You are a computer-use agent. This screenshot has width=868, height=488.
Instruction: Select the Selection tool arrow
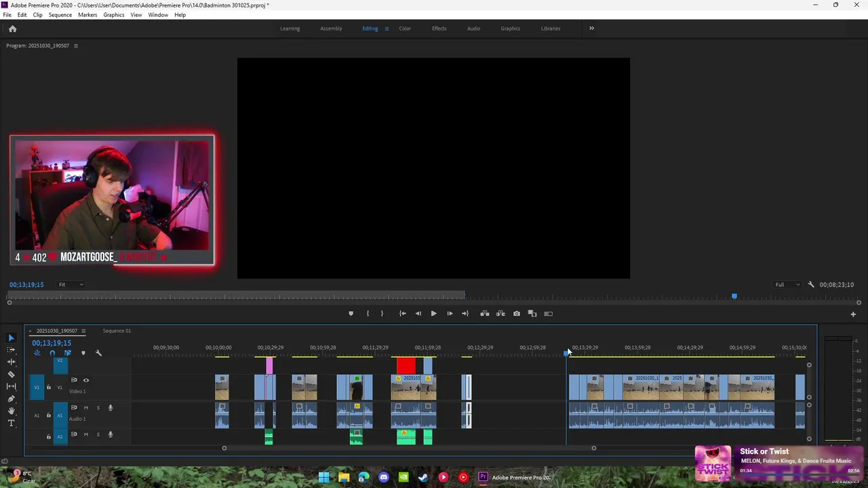(11, 338)
